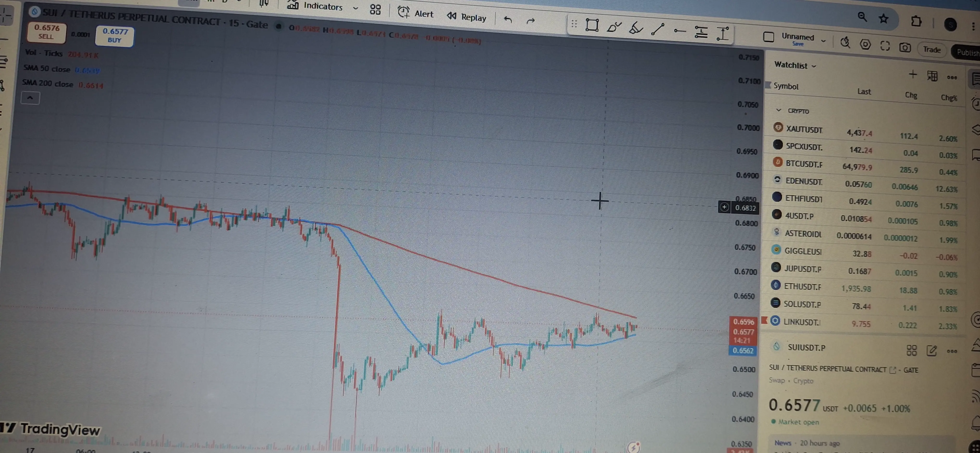Open the indicator templates grid icon
This screenshot has height=453, width=980.
tap(375, 10)
